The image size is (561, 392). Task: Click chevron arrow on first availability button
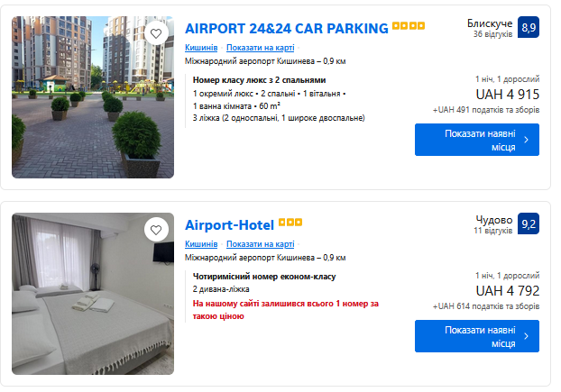(527, 140)
